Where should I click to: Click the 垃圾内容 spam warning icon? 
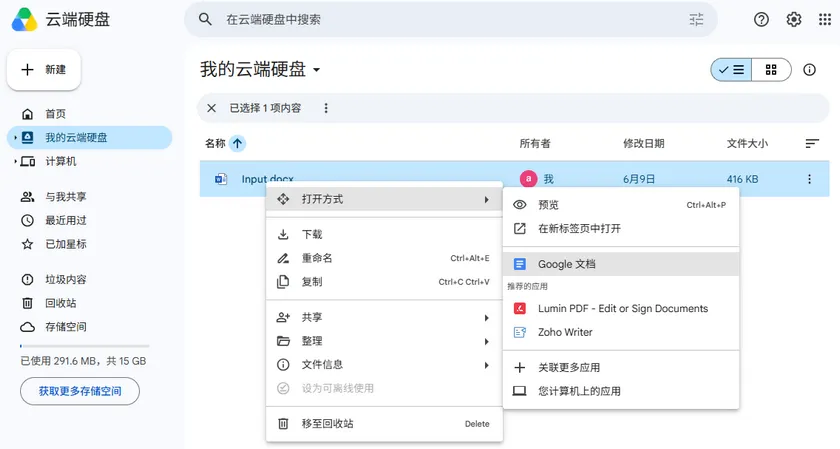(x=27, y=279)
